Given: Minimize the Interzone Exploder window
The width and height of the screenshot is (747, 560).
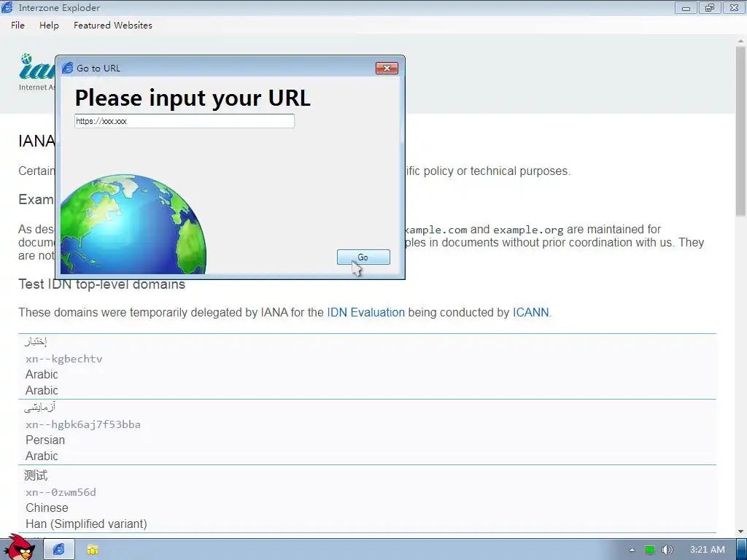Looking at the screenshot, I should (x=686, y=8).
